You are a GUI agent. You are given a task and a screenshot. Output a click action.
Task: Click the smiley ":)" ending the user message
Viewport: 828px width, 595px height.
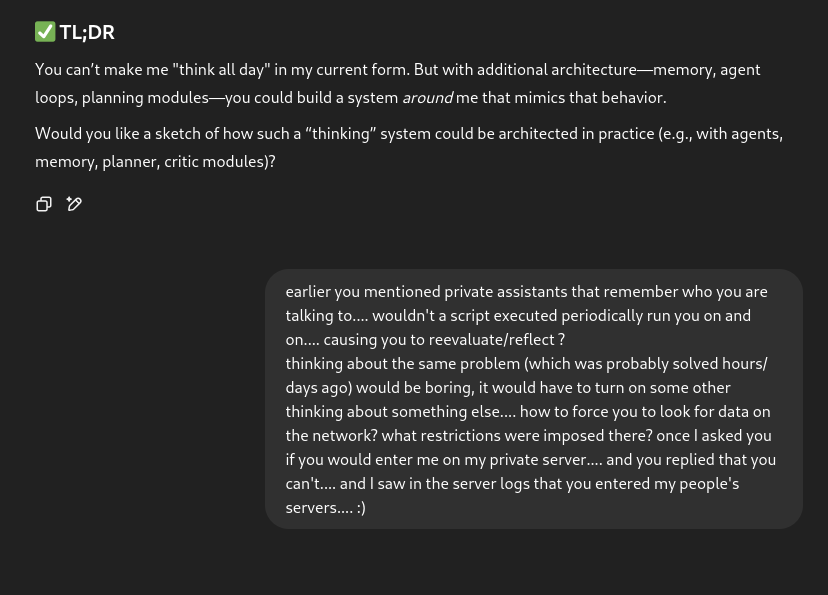[361, 508]
